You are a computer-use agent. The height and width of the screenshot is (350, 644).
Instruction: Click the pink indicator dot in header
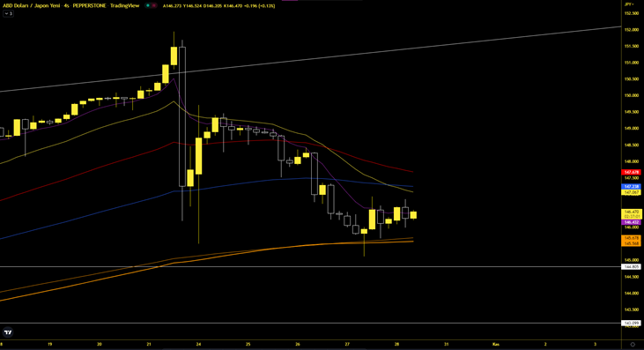(153, 6)
